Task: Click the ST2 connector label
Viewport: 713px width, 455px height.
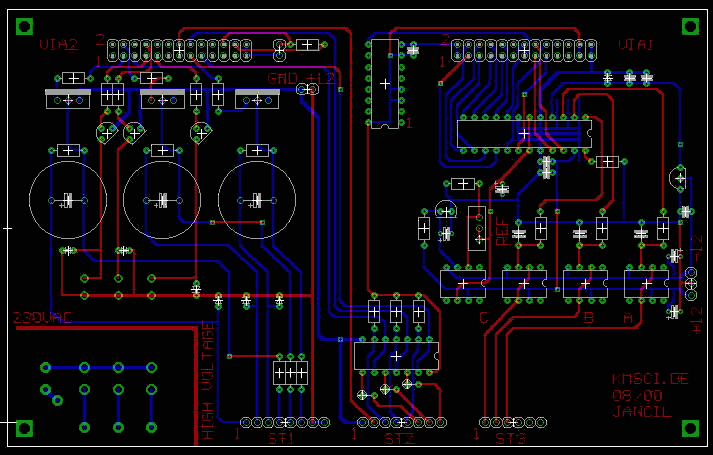Action: tap(399, 439)
